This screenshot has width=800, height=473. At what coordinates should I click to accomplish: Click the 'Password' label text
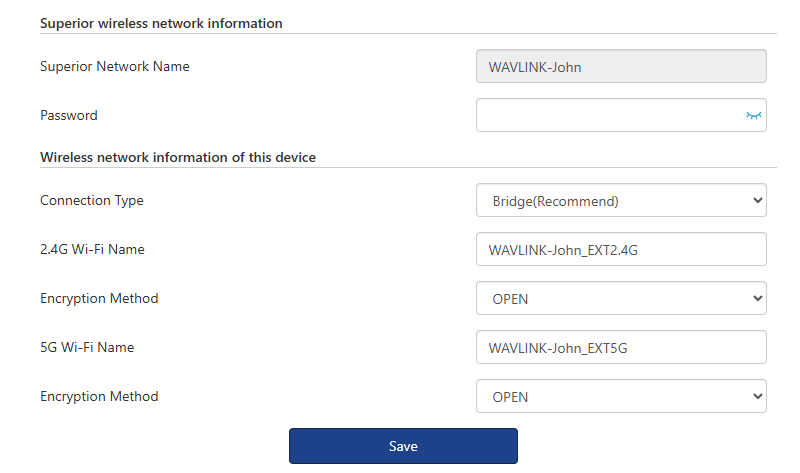click(69, 116)
